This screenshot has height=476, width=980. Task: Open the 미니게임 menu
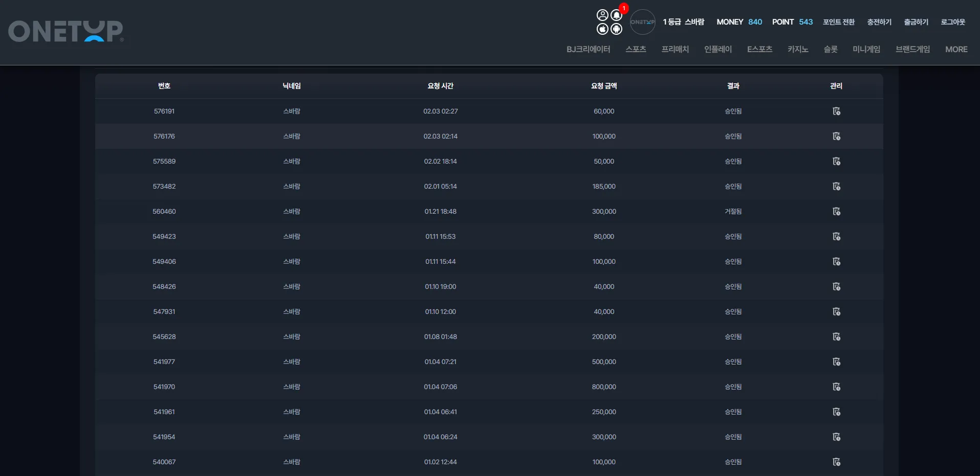coord(866,49)
